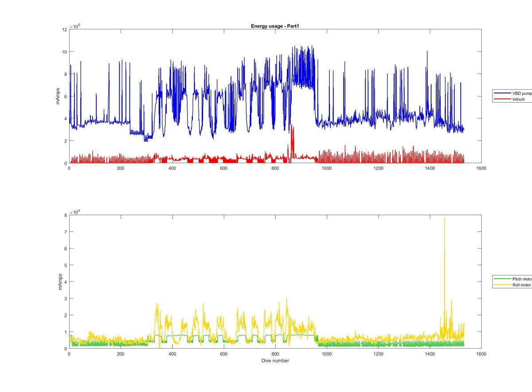Viewport: 532px width, 392px height.
Task: Click the bottom plot's x-axis tick 1200
Action: point(378,354)
